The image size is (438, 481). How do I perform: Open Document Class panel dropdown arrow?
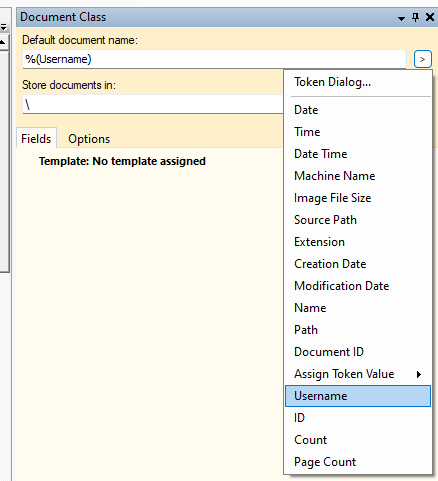(x=401, y=18)
